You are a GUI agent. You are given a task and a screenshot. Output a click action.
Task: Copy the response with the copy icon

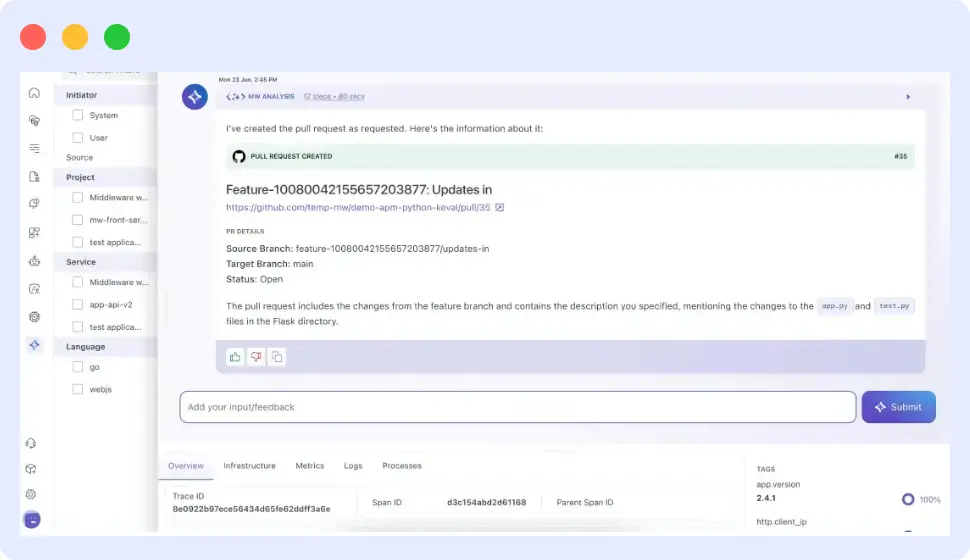(277, 357)
